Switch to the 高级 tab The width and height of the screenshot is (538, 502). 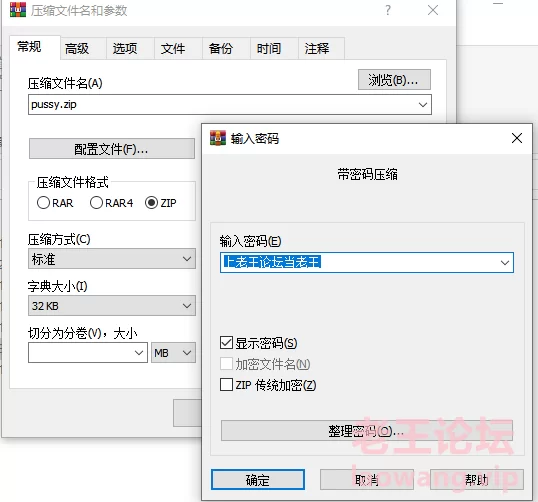click(77, 48)
